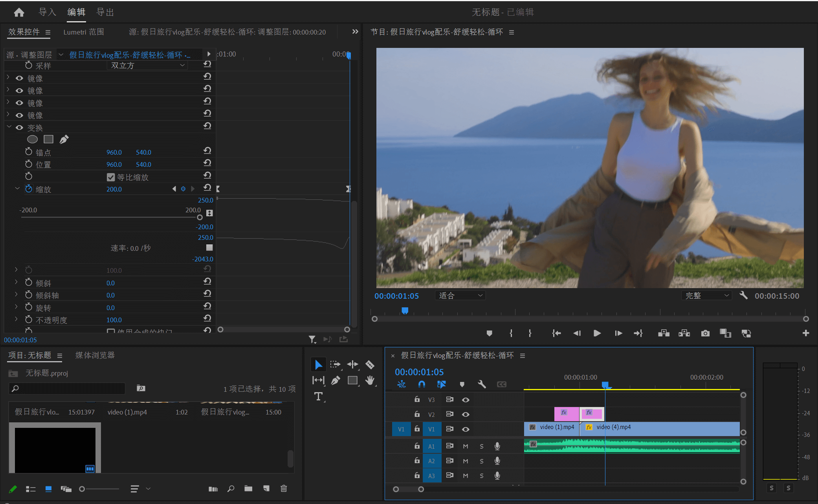Mute audio track A1
The width and height of the screenshot is (818, 504).
(466, 446)
